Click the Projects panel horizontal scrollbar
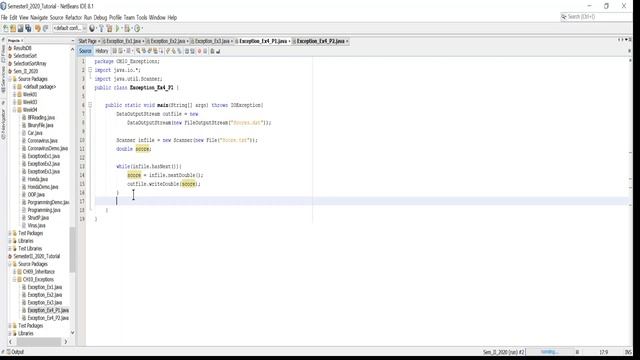This screenshot has height=360, width=640. click(38, 342)
